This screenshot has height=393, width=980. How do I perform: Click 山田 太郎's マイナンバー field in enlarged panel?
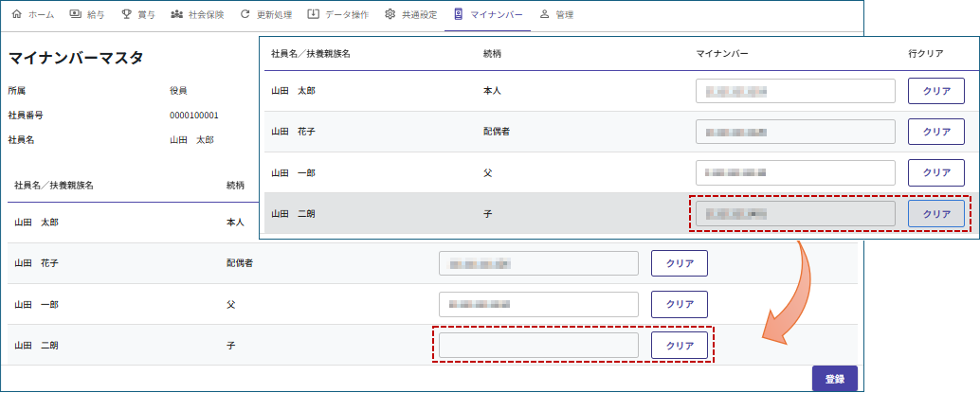point(794,91)
